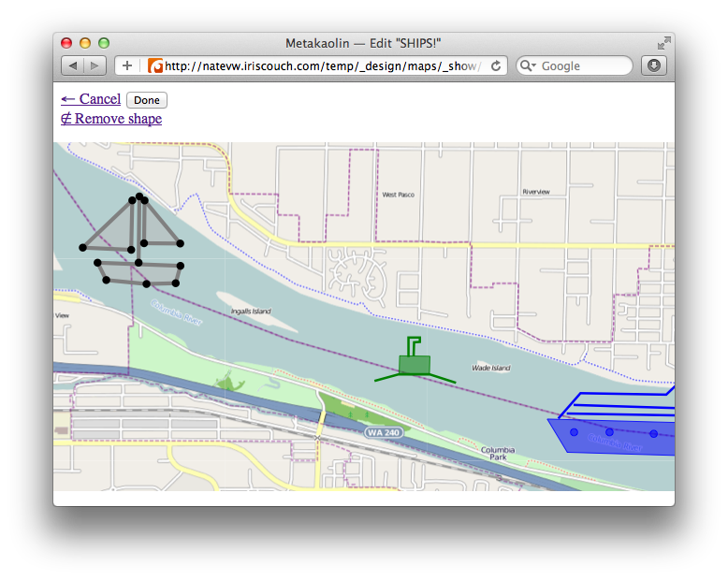Click the Ingalls Island map label
The image size is (728, 580).
[251, 311]
